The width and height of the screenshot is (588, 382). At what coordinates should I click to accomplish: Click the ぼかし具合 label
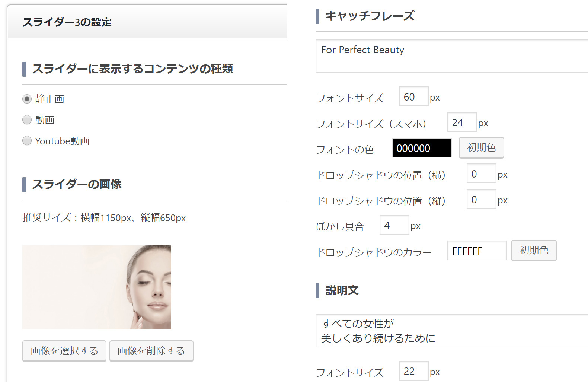[x=340, y=227]
